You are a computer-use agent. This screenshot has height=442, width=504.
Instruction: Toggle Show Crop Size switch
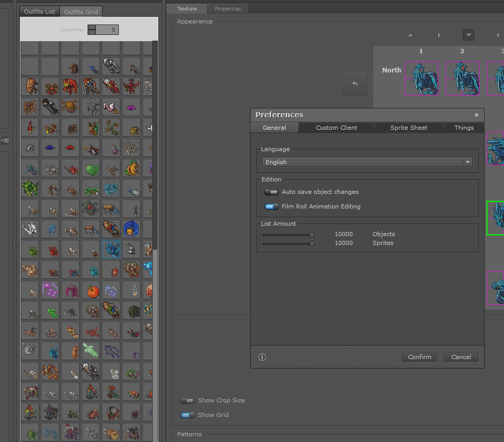point(188,400)
